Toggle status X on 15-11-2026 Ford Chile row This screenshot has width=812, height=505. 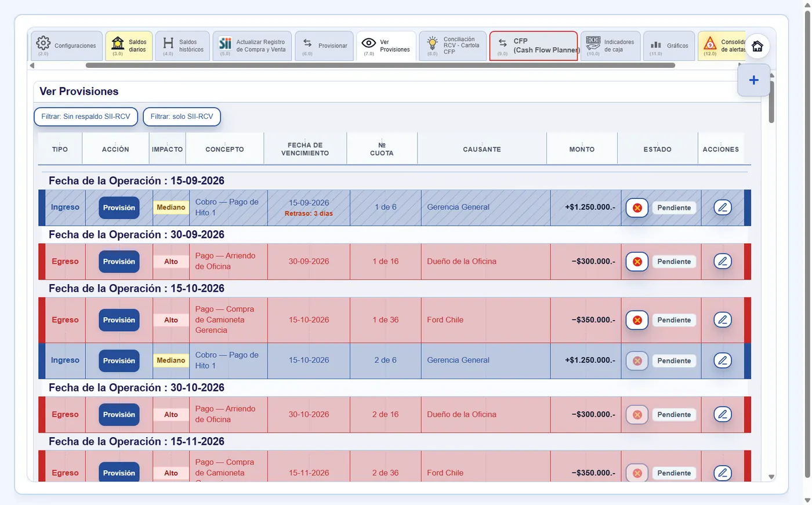click(x=637, y=473)
